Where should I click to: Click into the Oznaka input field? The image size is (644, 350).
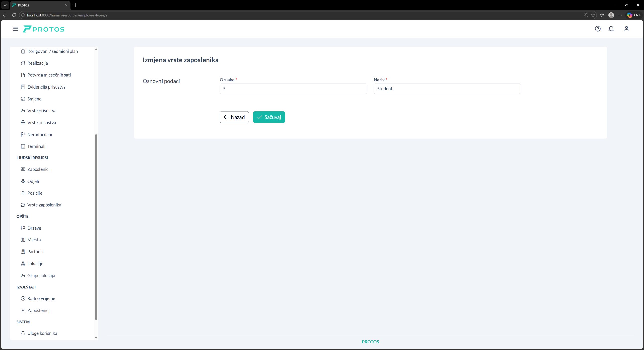(293, 89)
